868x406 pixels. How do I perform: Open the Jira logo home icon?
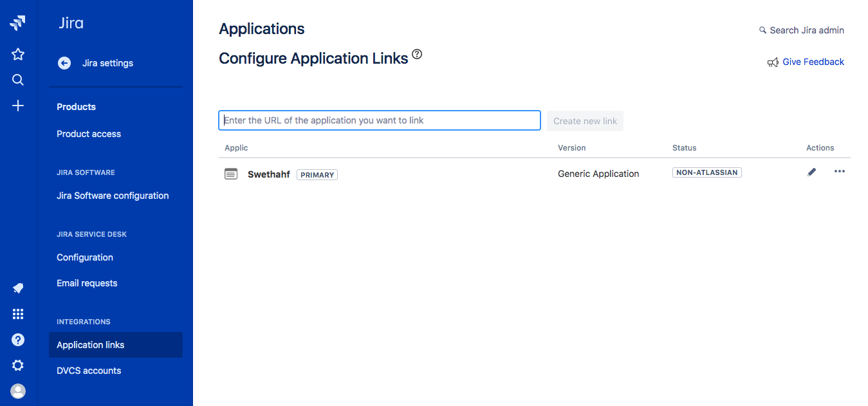(x=18, y=24)
